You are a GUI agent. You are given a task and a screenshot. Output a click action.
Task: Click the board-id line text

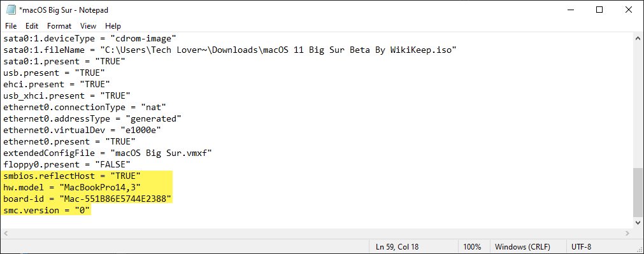point(87,199)
